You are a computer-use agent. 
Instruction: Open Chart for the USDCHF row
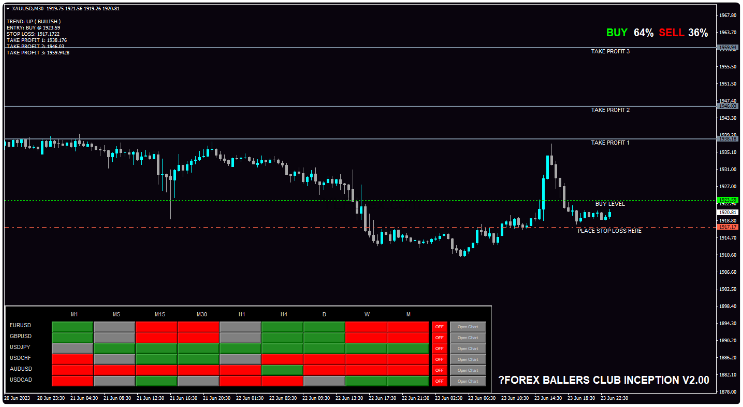[468, 359]
